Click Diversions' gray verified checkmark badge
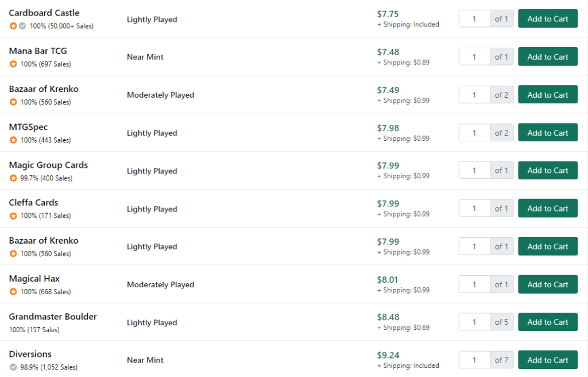This screenshot has width=588, height=377. point(13,367)
